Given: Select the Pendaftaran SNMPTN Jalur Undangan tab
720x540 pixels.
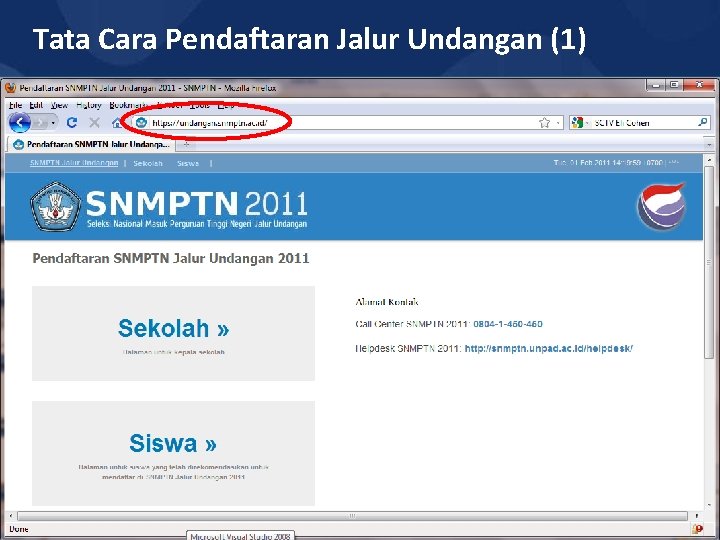Looking at the screenshot, I should [x=90, y=144].
